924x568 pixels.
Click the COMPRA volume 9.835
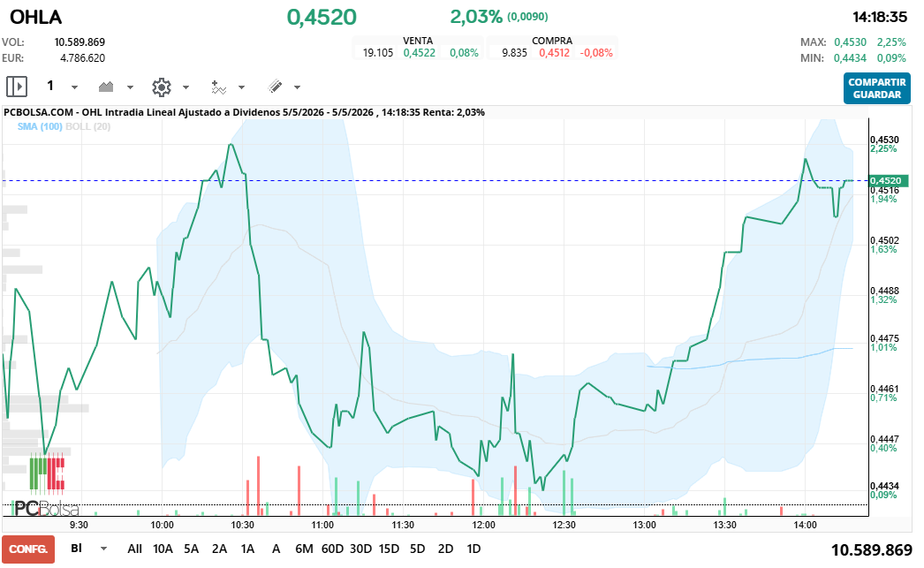(514, 52)
